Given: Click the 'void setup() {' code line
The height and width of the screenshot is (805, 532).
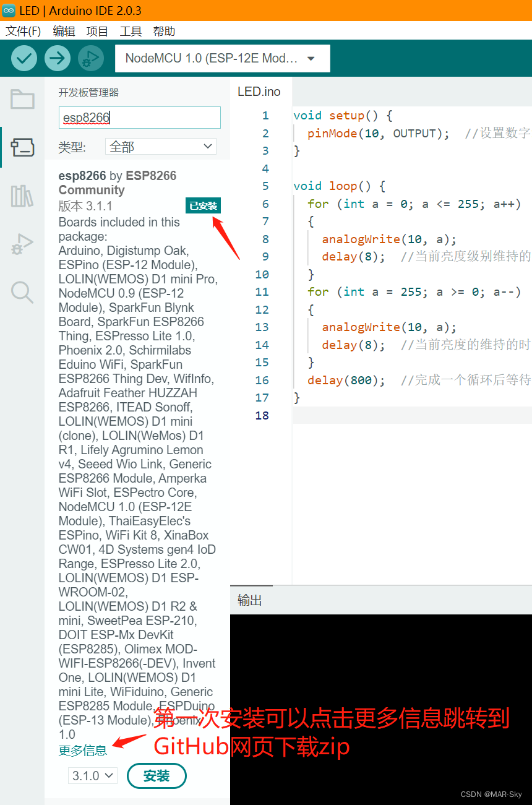Looking at the screenshot, I should [343, 116].
